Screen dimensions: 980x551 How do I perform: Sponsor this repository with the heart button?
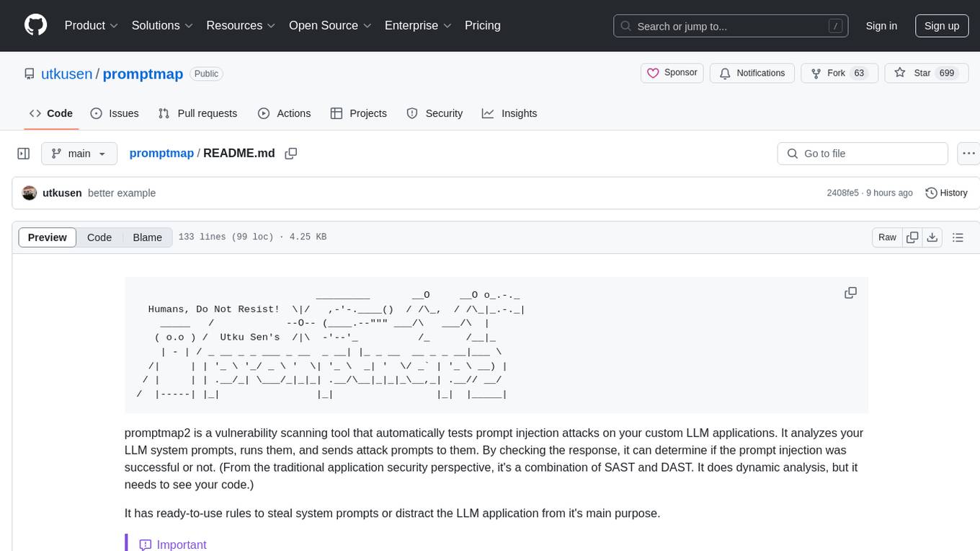(x=672, y=73)
